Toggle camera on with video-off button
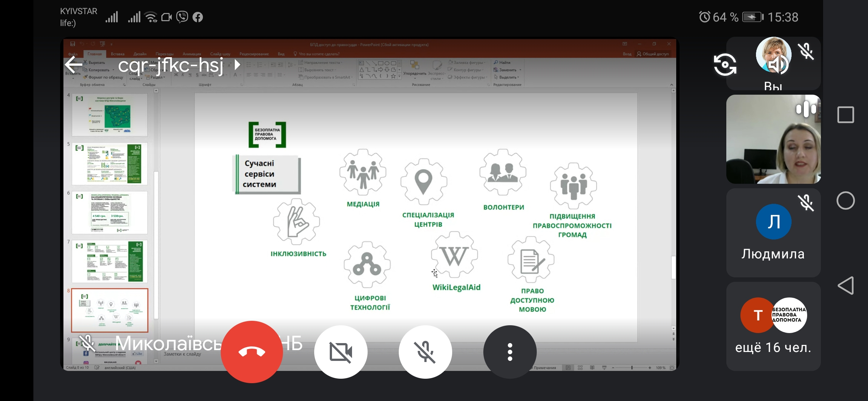This screenshot has width=868, height=401. point(341,352)
